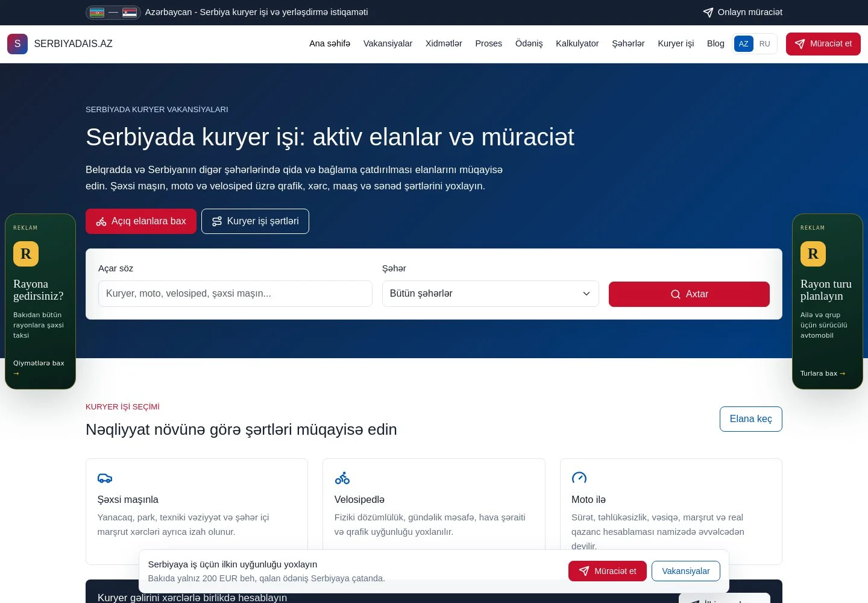Open Ana səhifə in navigation
This screenshot has height=603, width=868.
coord(330,44)
